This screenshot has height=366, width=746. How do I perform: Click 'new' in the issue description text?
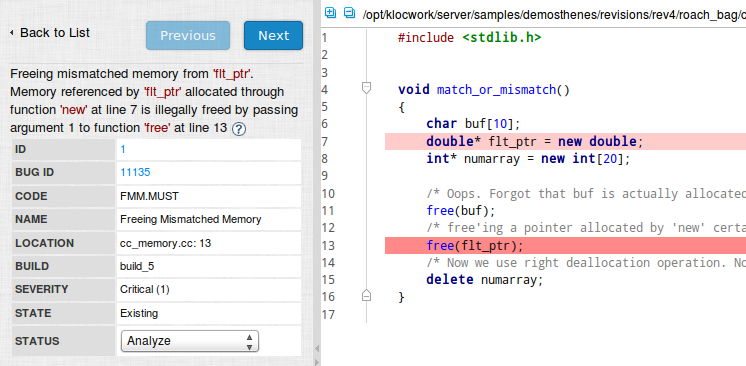[74, 110]
